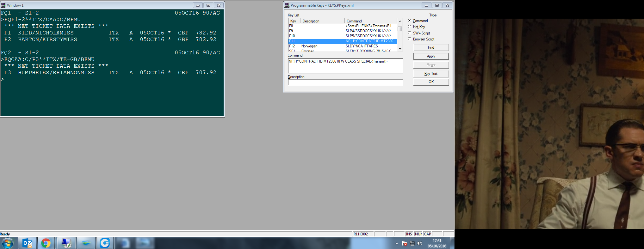Select the Command type radio button
Viewport: 644px width, 249px height.
pos(410,21)
